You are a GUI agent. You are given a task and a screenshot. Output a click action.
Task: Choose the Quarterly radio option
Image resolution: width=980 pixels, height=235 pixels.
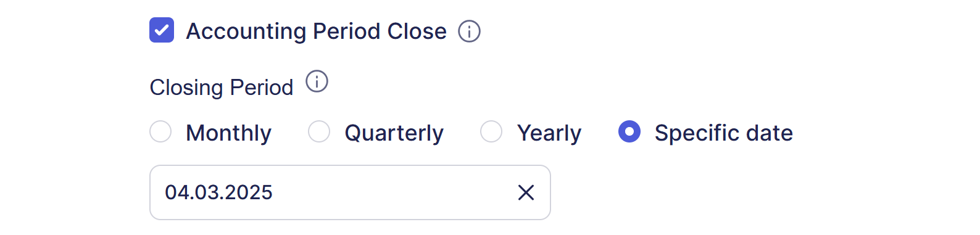[319, 131]
